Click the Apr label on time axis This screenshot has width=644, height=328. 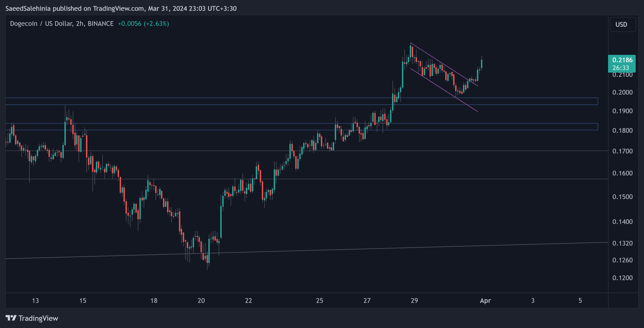[x=485, y=301]
